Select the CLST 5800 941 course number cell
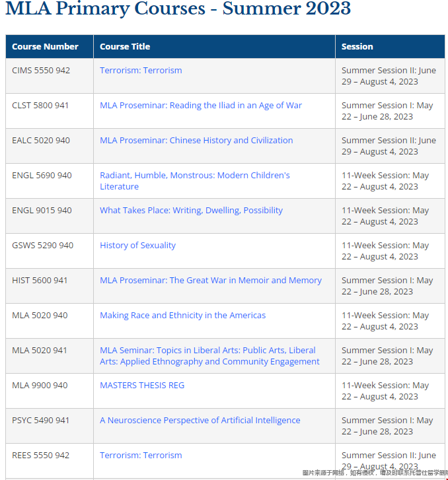The image size is (448, 480). pyautogui.click(x=40, y=106)
